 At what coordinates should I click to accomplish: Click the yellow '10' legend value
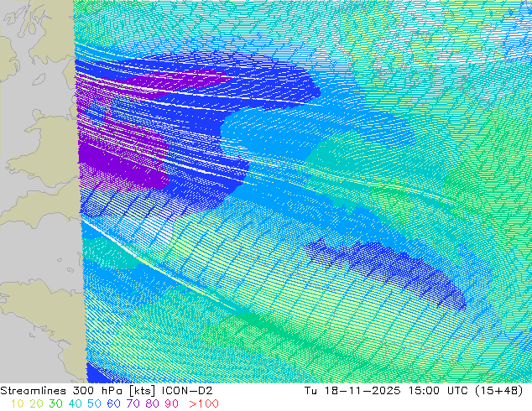pos(17,403)
